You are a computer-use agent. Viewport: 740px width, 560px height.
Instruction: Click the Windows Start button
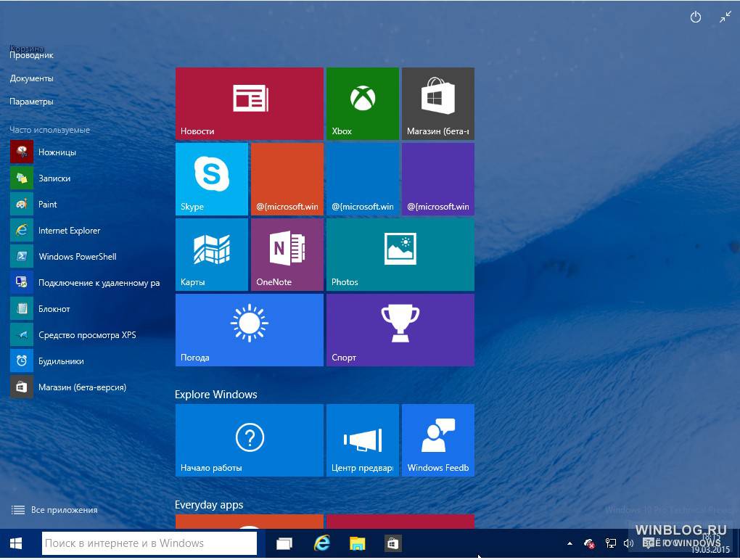point(16,543)
